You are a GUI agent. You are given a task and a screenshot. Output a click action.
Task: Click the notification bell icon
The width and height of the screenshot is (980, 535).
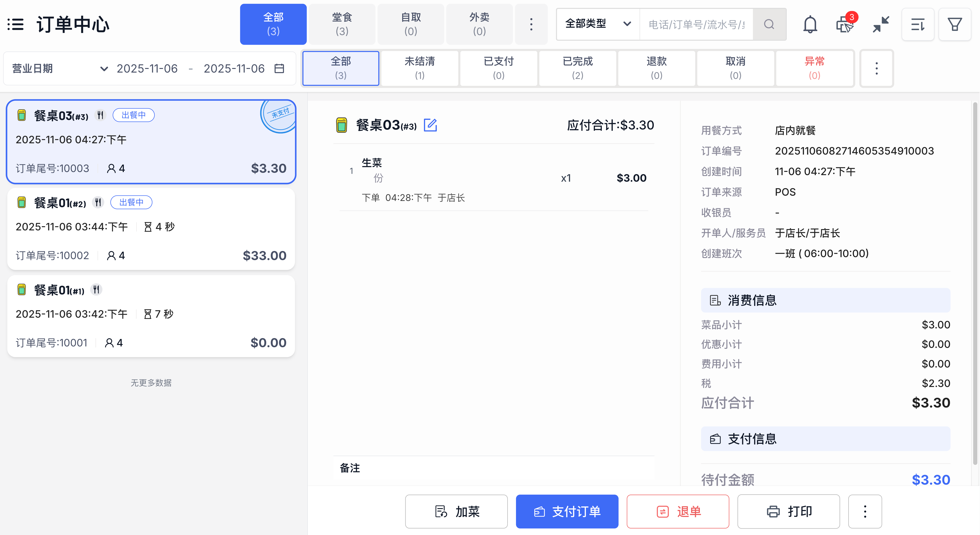pyautogui.click(x=810, y=24)
